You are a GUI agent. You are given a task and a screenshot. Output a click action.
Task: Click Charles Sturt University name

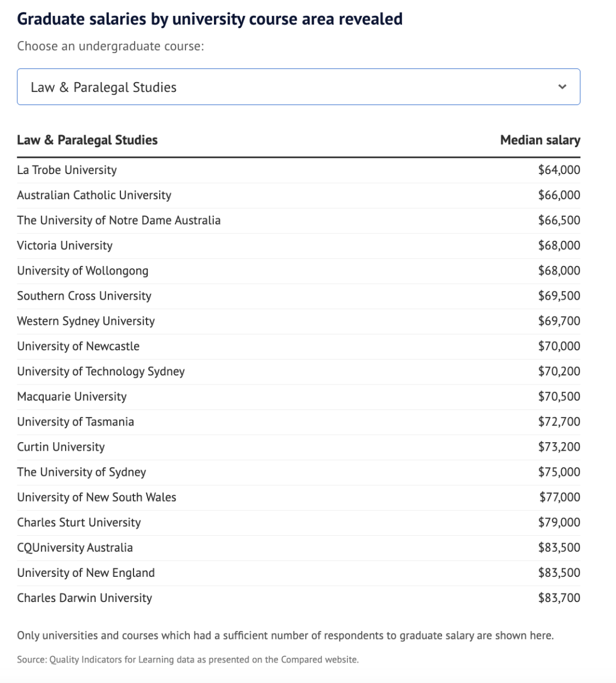[79, 522]
